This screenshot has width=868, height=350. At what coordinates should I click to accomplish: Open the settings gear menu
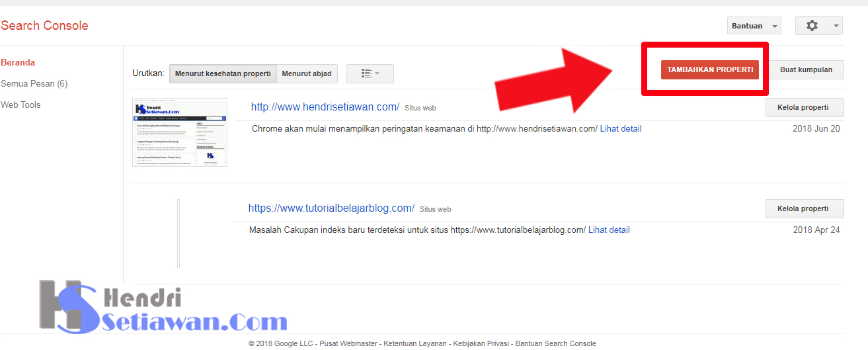coord(818,26)
